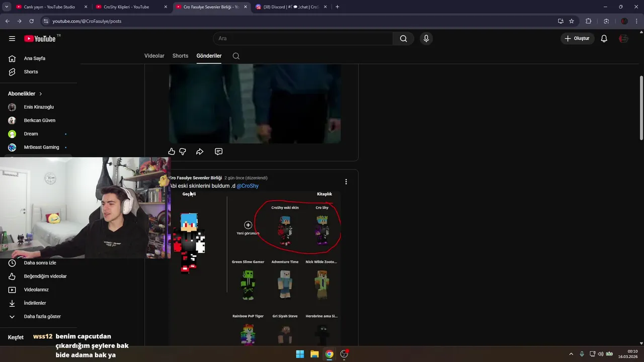Open the notifications bell
The width and height of the screenshot is (644, 362).
coord(604,39)
